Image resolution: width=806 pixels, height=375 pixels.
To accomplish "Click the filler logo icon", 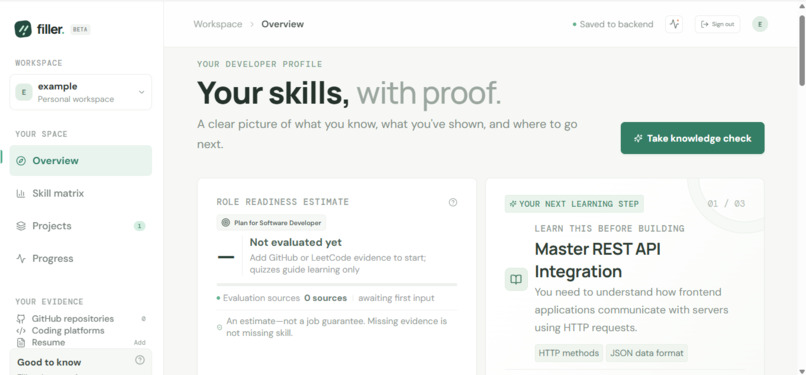I will (x=23, y=29).
